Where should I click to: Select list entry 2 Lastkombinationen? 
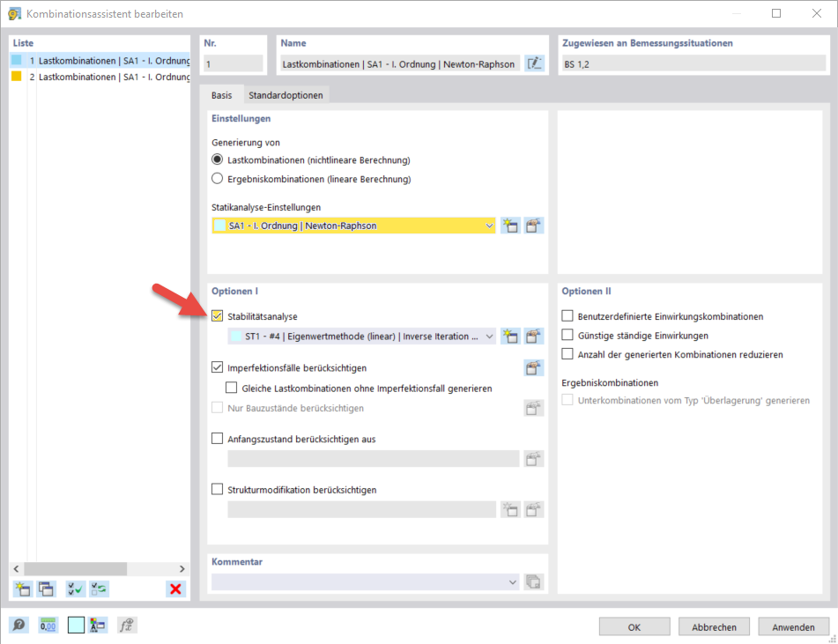click(x=100, y=77)
